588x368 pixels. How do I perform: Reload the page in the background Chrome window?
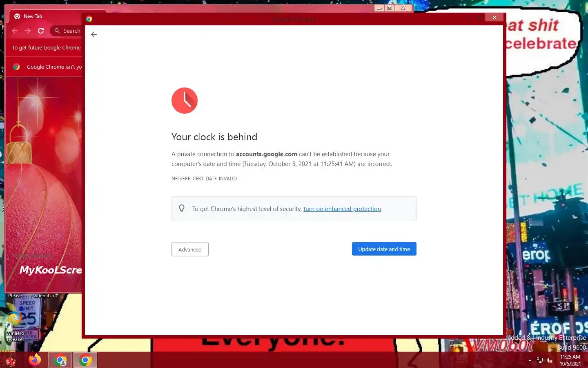pyautogui.click(x=41, y=31)
